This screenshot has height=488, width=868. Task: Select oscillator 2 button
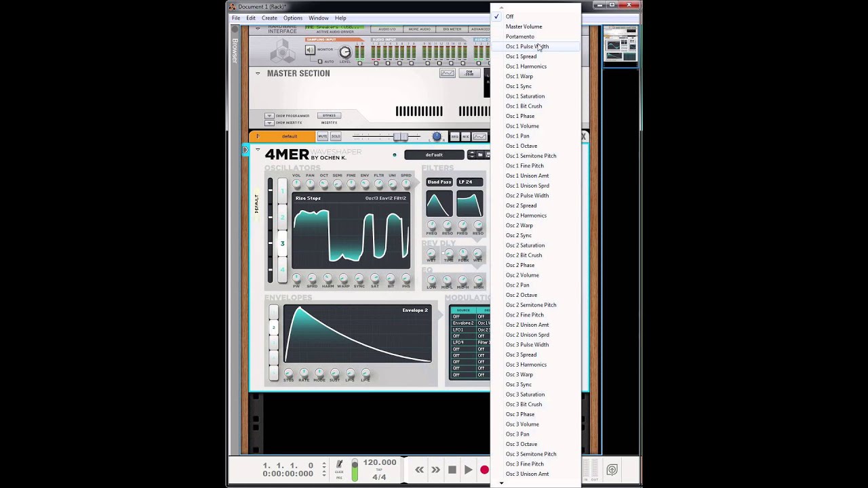[282, 218]
